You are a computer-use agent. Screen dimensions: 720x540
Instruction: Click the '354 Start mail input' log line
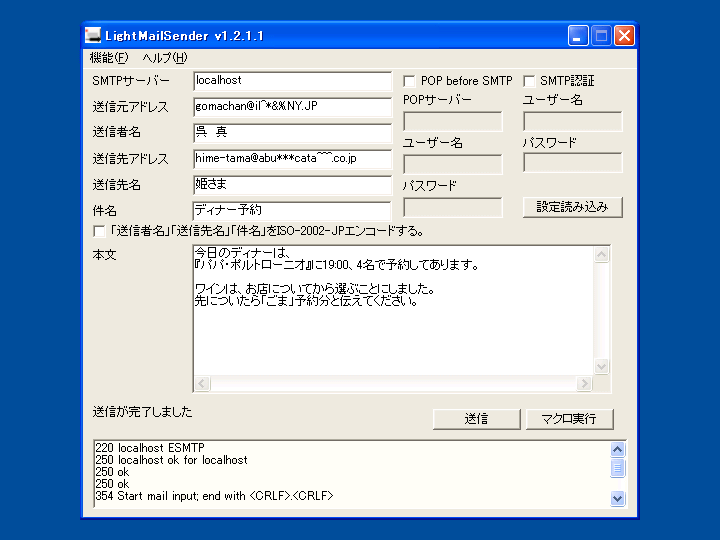(214, 496)
